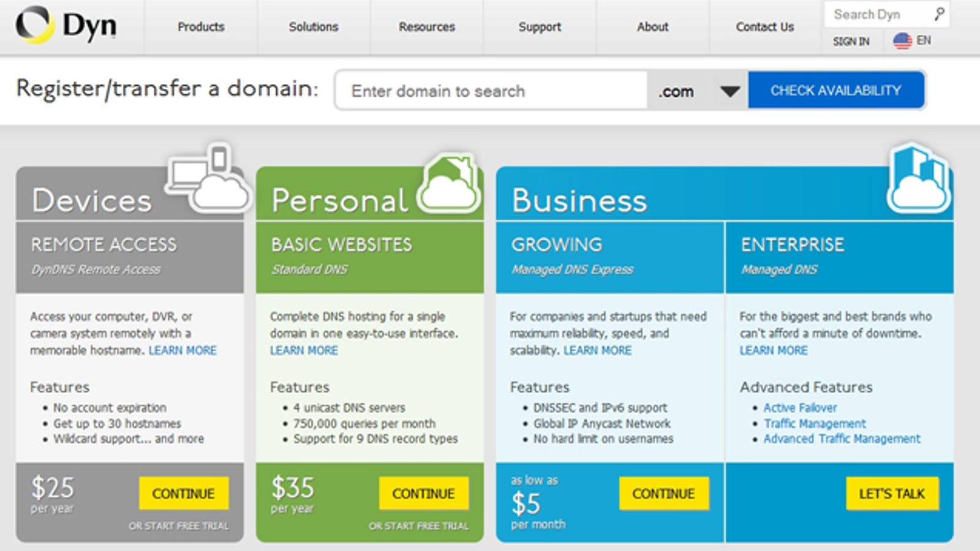Click the search magnifier icon
Viewport: 980px width, 551px height.
tap(939, 13)
